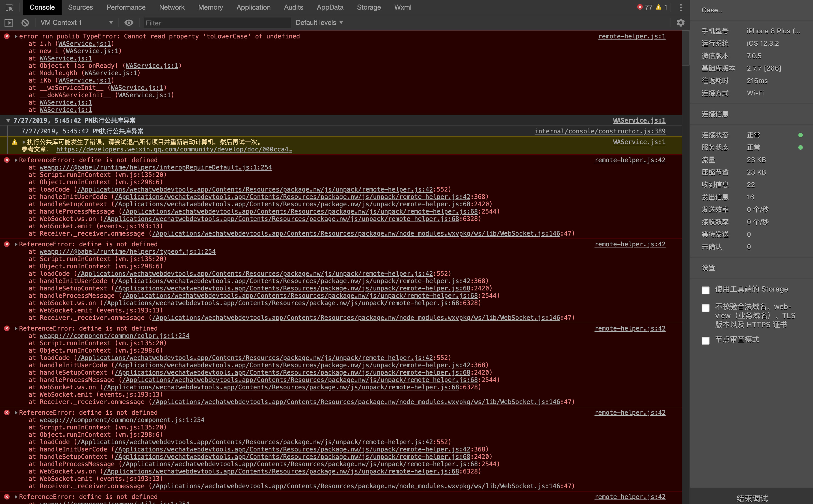Clear the console with the ban icon

pos(25,23)
